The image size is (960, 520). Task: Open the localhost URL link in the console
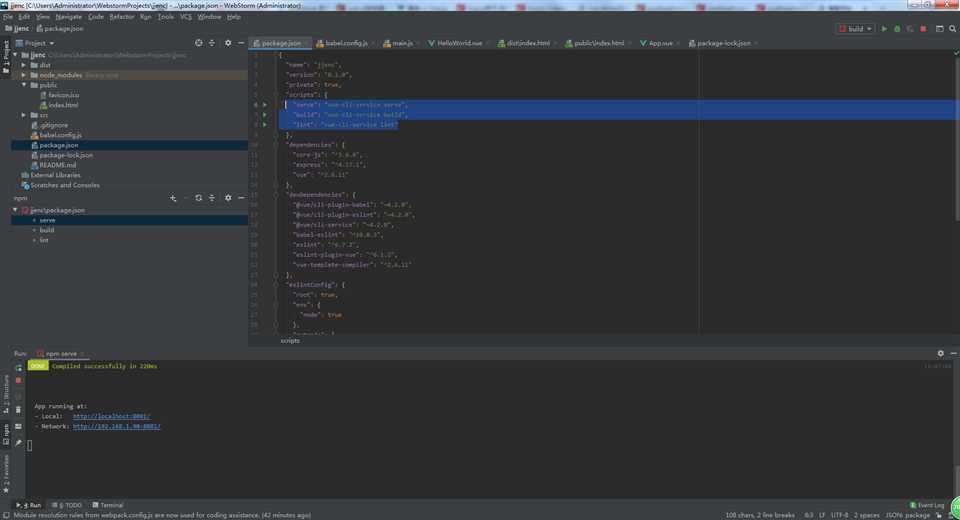pyautogui.click(x=111, y=416)
